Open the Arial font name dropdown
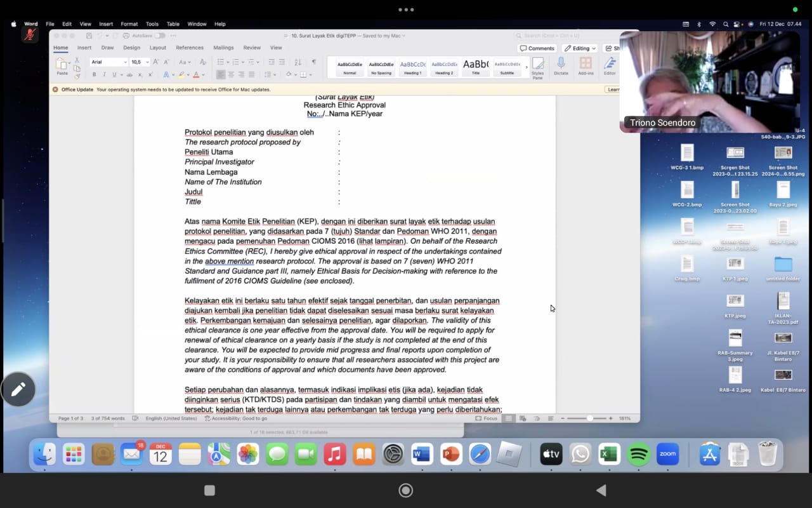The image size is (812, 508). (108, 62)
